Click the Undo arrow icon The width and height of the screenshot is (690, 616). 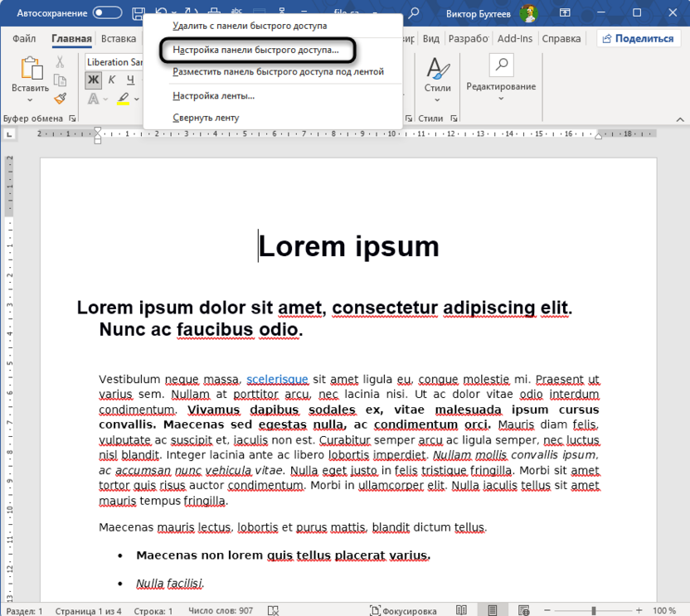point(161,12)
